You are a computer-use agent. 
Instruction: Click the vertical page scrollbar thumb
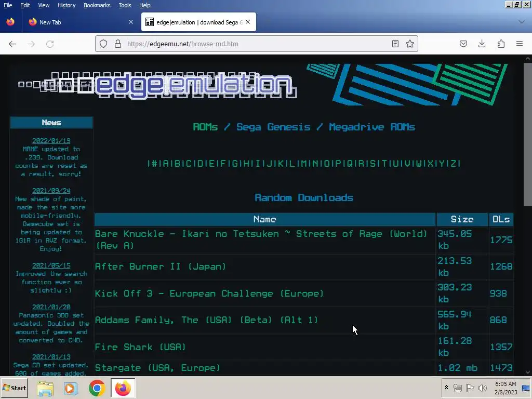click(528, 134)
